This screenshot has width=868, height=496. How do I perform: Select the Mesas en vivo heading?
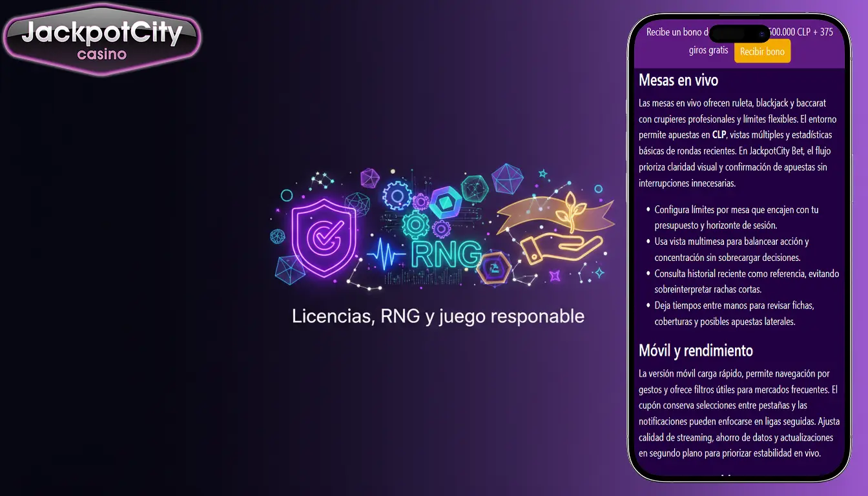678,80
